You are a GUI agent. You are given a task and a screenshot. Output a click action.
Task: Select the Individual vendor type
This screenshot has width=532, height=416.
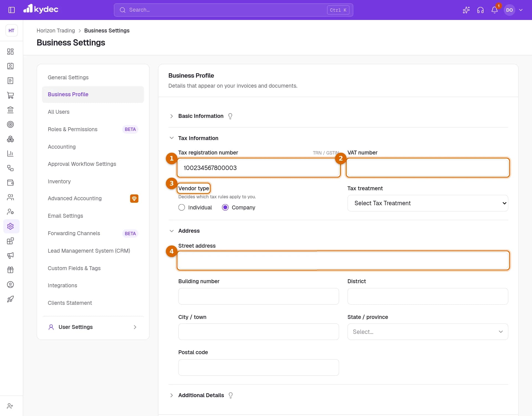181,207
